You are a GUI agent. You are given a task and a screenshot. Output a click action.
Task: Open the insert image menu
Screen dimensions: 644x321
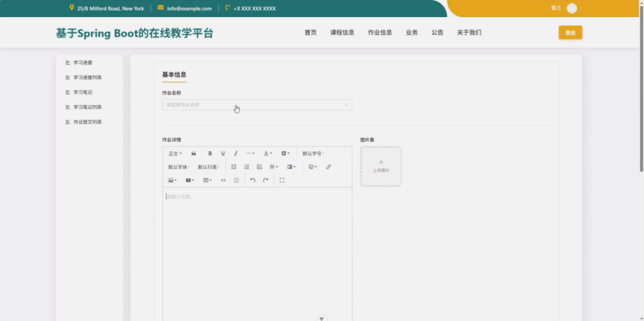pyautogui.click(x=173, y=181)
